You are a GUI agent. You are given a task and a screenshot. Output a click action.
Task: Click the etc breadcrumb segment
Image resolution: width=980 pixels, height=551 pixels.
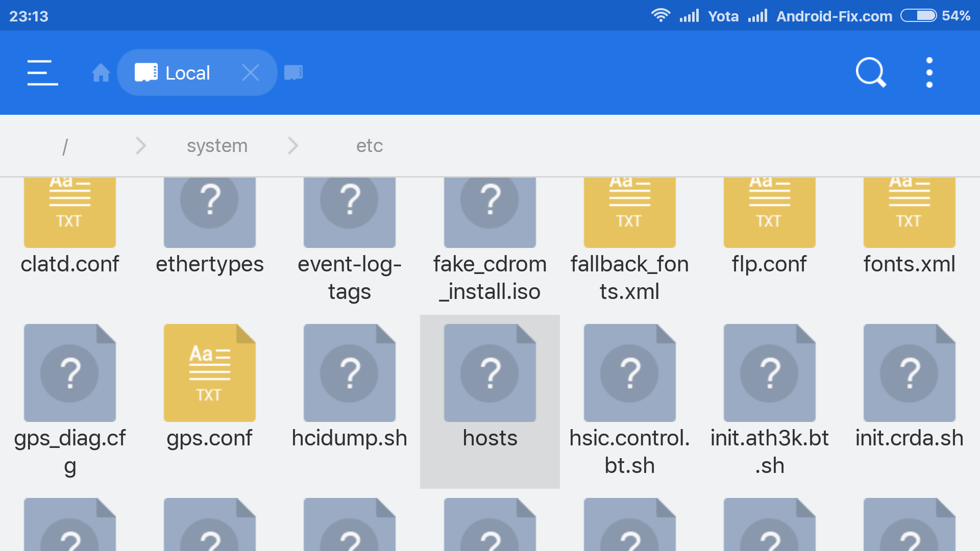tap(369, 146)
